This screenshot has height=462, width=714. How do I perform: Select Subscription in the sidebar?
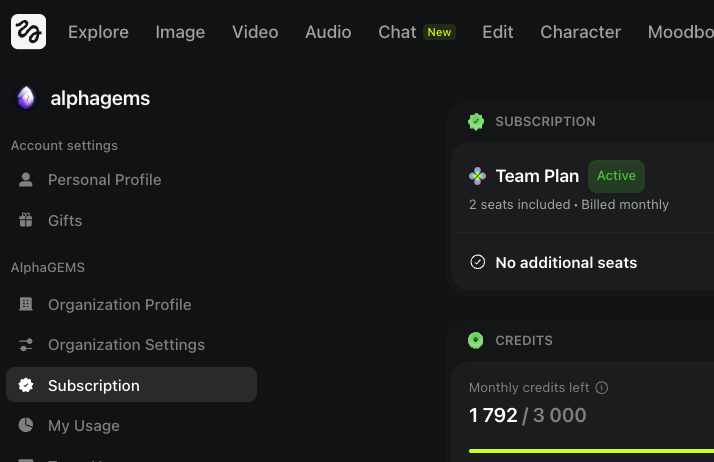coord(131,385)
